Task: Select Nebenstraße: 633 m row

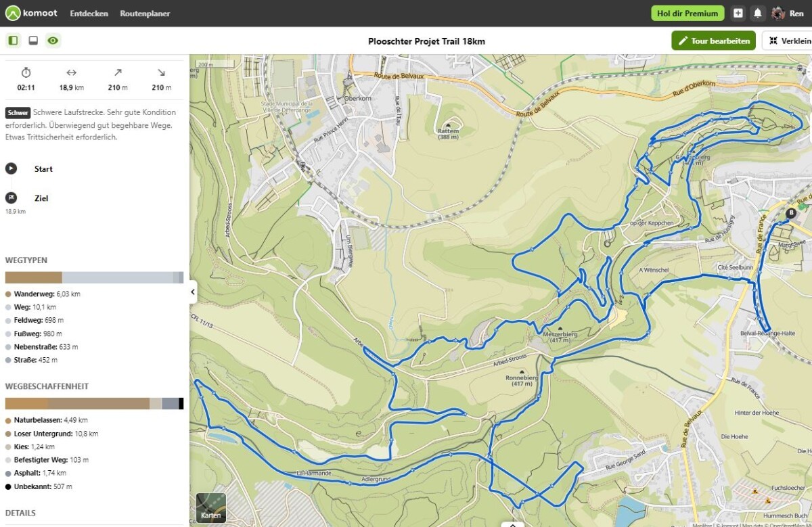Action: (x=41, y=346)
